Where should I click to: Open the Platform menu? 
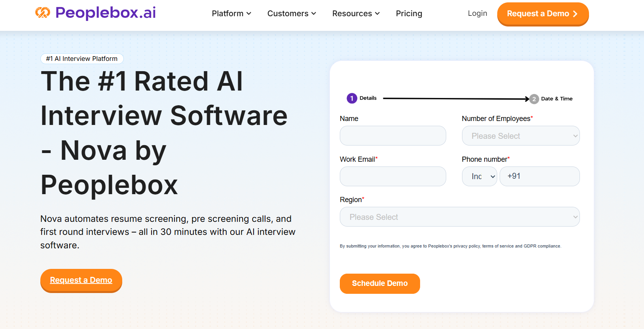coord(231,13)
